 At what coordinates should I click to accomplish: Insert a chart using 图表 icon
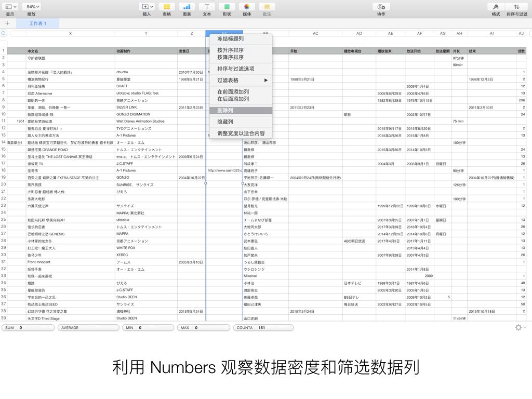(x=187, y=7)
